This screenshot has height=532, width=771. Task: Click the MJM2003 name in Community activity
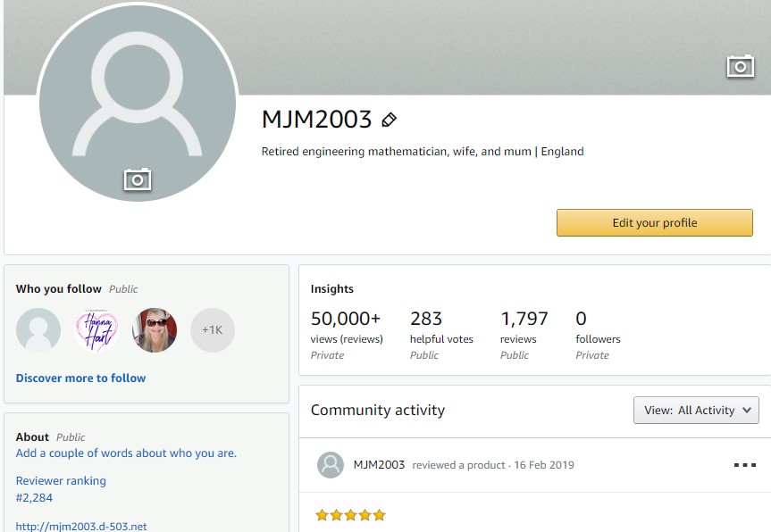tap(379, 465)
